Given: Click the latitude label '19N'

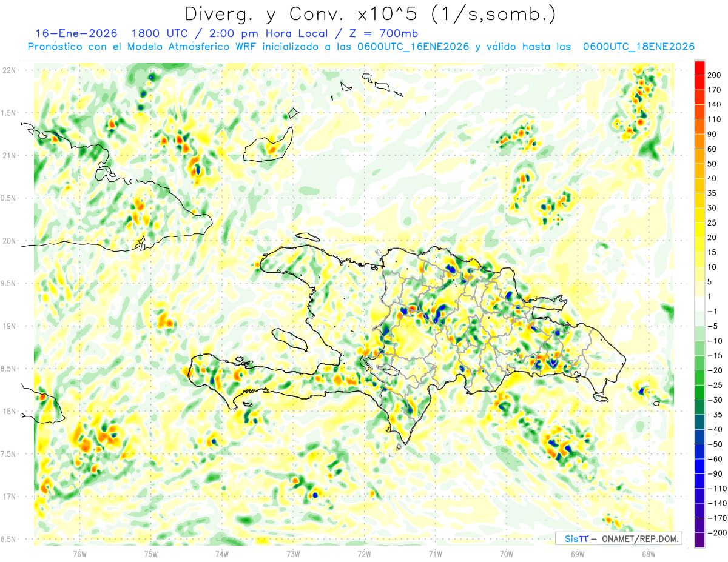Looking at the screenshot, I should click(9, 326).
